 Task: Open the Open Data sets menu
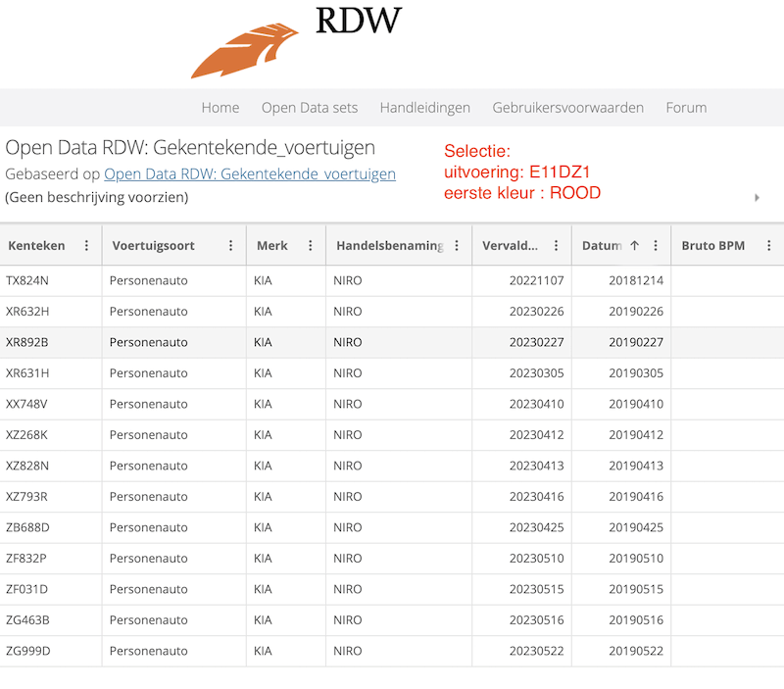click(x=310, y=108)
